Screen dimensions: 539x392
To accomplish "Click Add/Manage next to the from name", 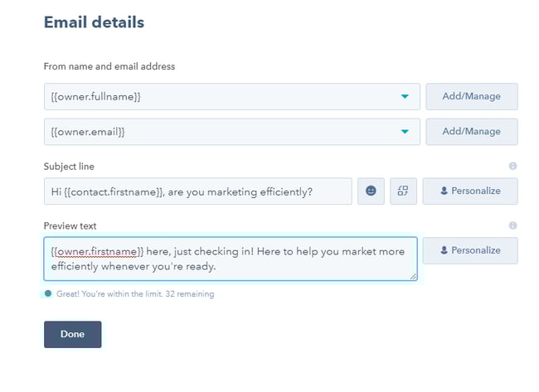I will click(471, 96).
